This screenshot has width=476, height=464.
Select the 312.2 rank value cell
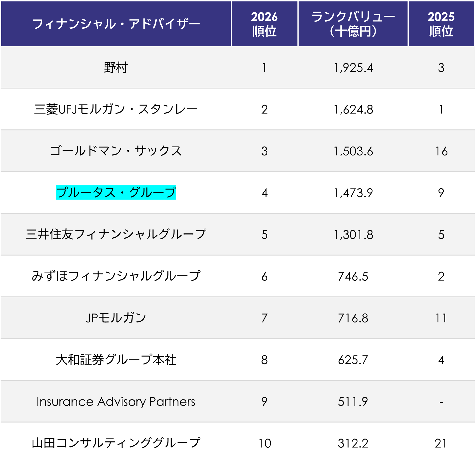[353, 444]
